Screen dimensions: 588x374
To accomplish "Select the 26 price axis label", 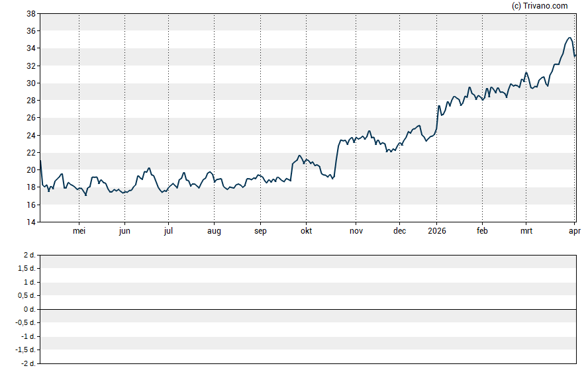I will click(x=30, y=118).
